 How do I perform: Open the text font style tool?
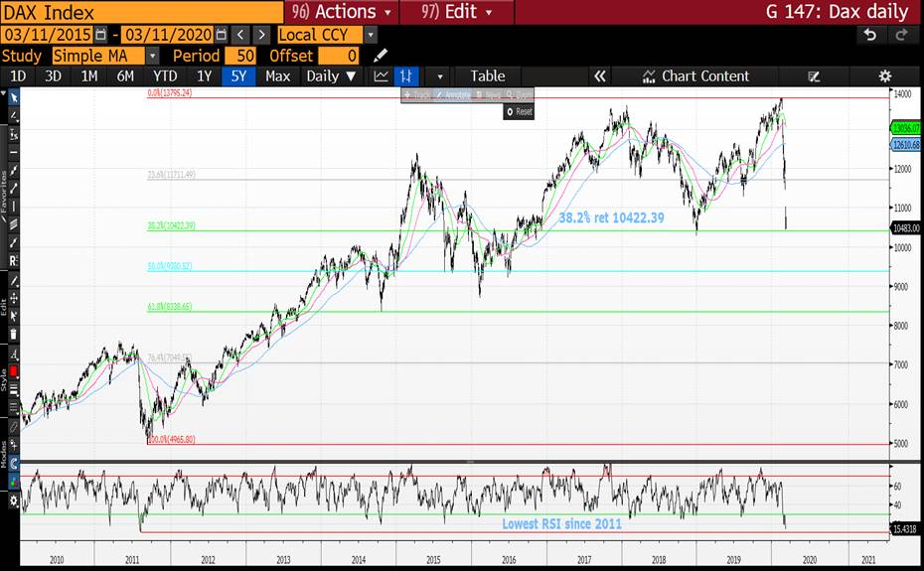[x=14, y=355]
